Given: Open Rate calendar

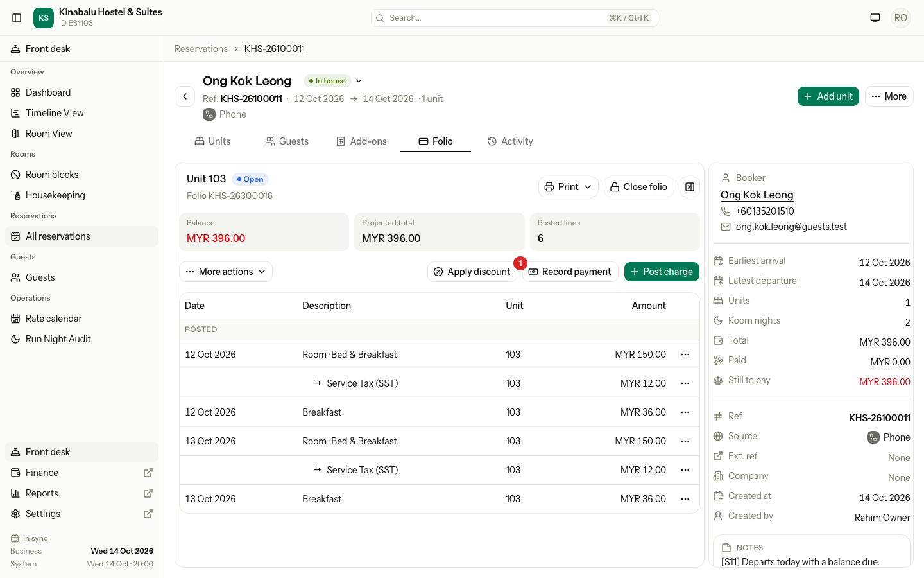Looking at the screenshot, I should coord(81,319).
